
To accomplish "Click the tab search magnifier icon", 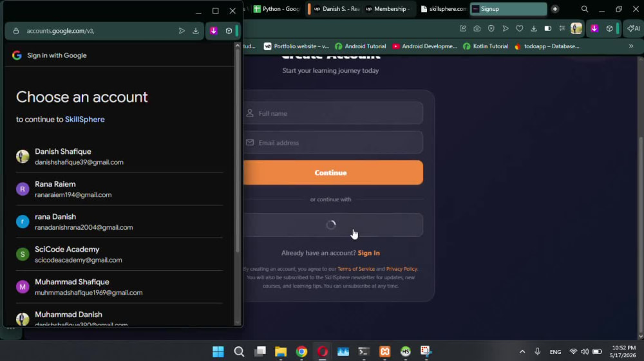I will [x=585, y=9].
